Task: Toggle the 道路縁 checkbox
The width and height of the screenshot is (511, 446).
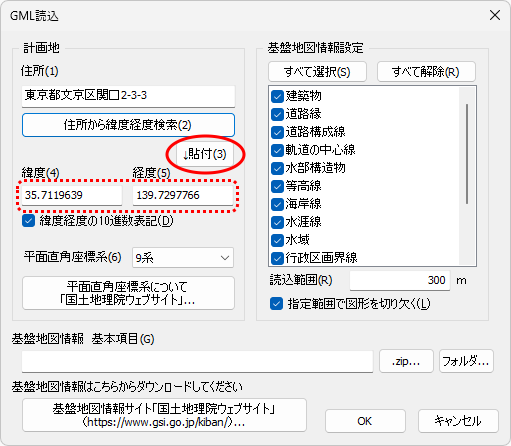Action: (x=277, y=114)
